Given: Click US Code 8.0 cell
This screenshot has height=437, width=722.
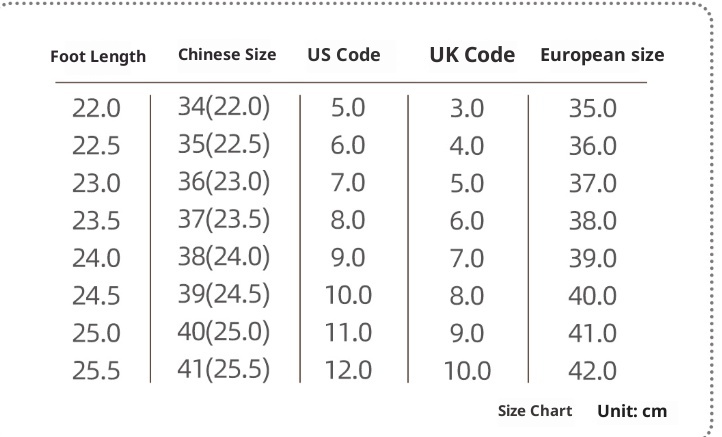Looking at the screenshot, I should 348,220.
